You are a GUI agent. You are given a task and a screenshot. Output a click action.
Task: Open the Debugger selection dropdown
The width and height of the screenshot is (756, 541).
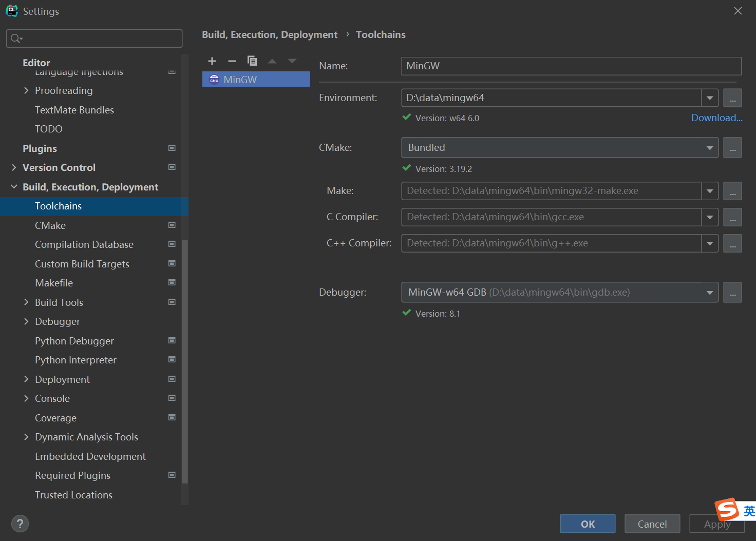pyautogui.click(x=710, y=293)
